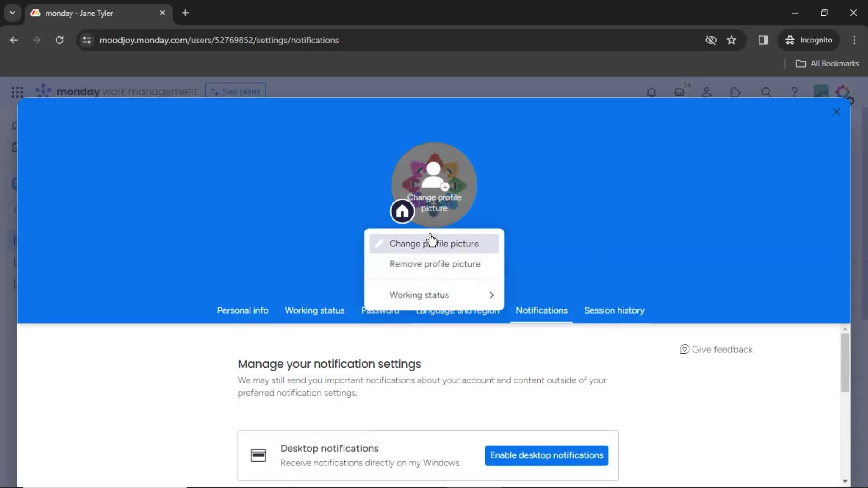The width and height of the screenshot is (868, 488).
Task: Expand the Working status submenu
Action: [434, 295]
